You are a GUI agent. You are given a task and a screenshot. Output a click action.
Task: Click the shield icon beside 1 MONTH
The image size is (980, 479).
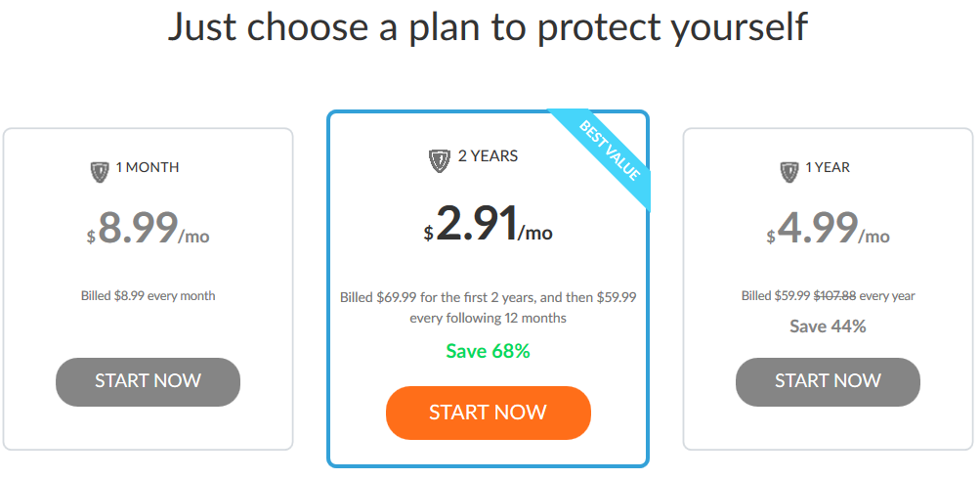100,172
